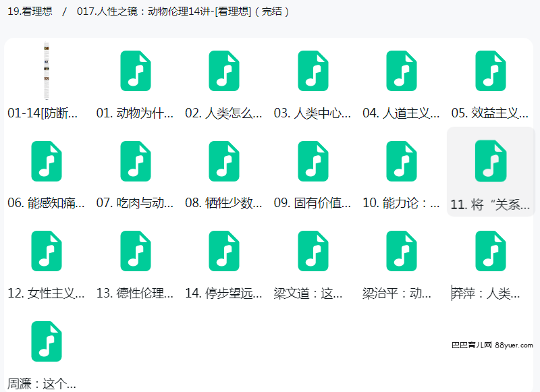540x392 pixels.
Task: Click the audio icon for 09. 固有价值...
Action: pos(313,161)
